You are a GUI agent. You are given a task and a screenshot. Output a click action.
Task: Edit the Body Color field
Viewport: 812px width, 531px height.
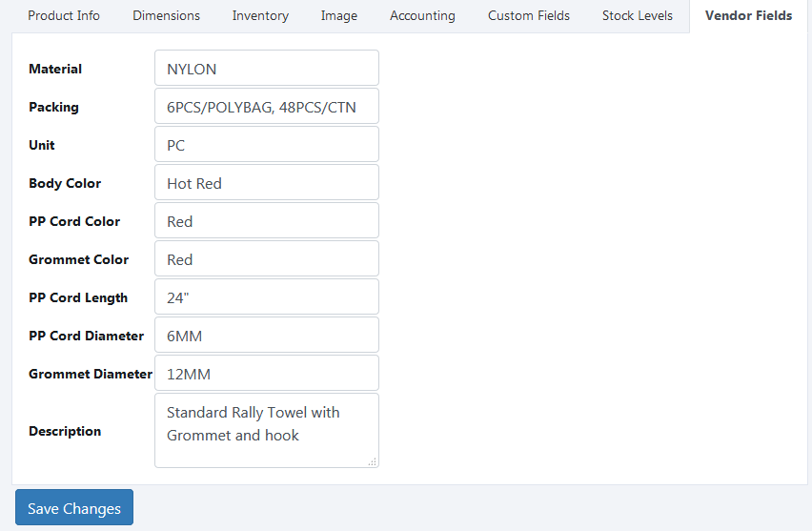[267, 183]
